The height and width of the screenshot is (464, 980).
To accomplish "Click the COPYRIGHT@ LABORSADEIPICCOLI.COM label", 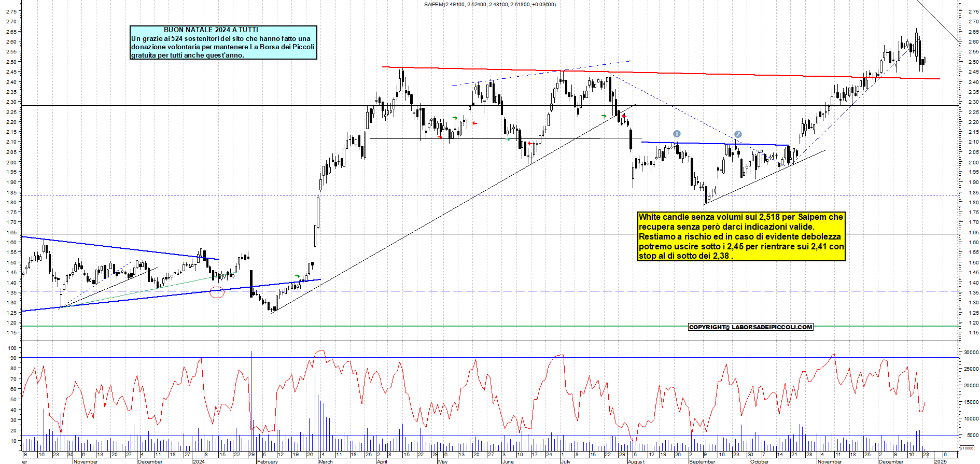I will (750, 327).
